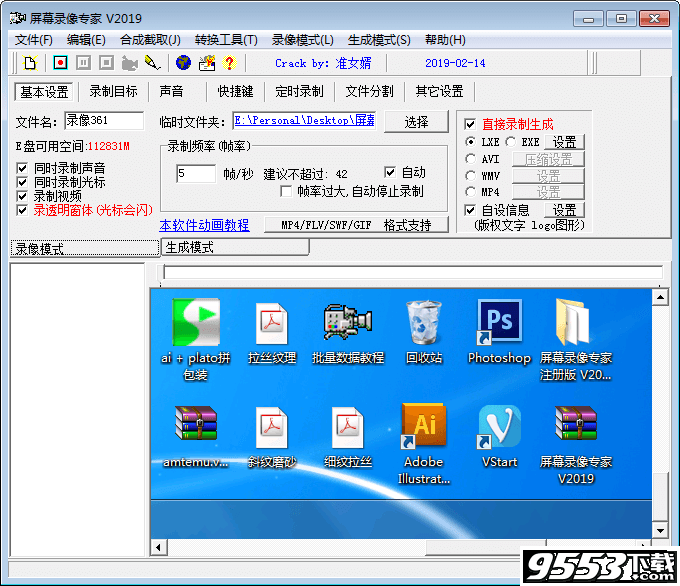Open the ai + plato拼包装 desktop icon
The height and width of the screenshot is (586, 680).
[x=196, y=322]
